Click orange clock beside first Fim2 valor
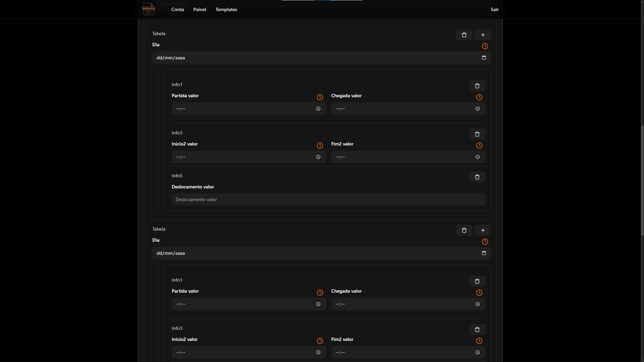This screenshot has width=644, height=362. coord(479,145)
